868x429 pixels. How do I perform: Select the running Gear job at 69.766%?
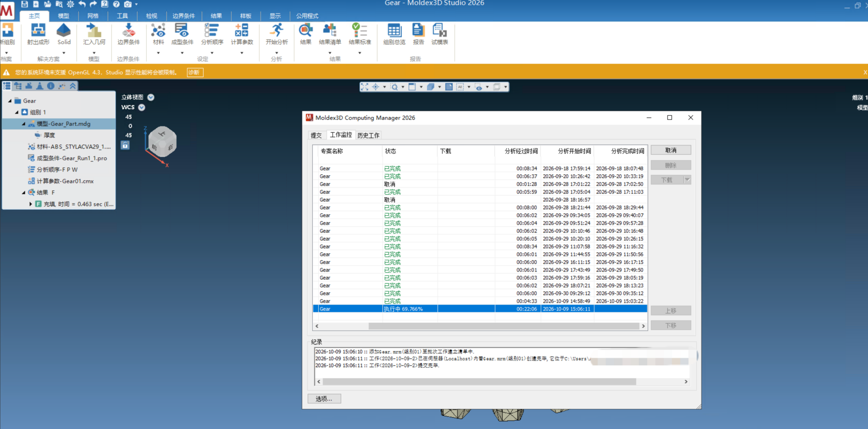480,309
